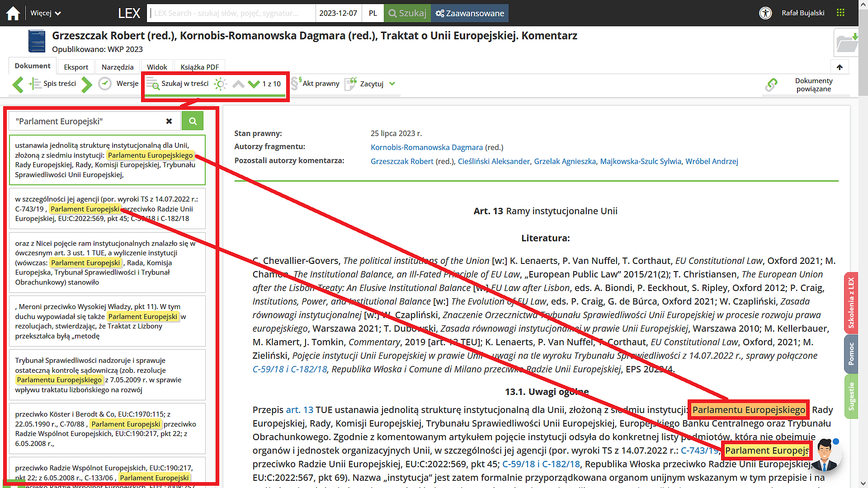Open the Wersje clock icon
The width and height of the screenshot is (868, 488).
click(x=105, y=84)
